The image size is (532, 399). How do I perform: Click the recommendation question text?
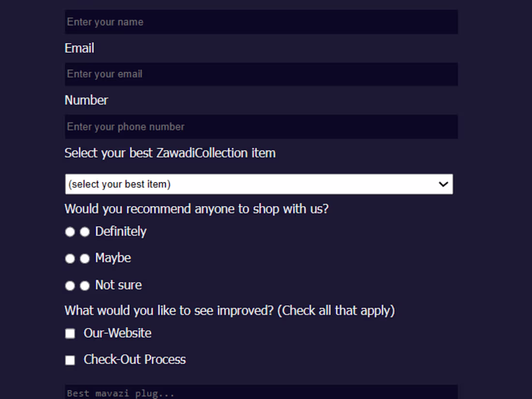pyautogui.click(x=195, y=208)
